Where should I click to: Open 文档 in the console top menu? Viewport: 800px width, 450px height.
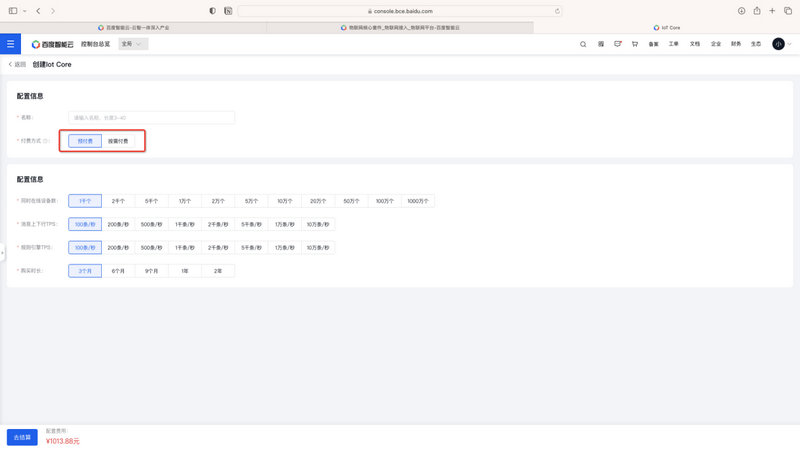point(695,44)
